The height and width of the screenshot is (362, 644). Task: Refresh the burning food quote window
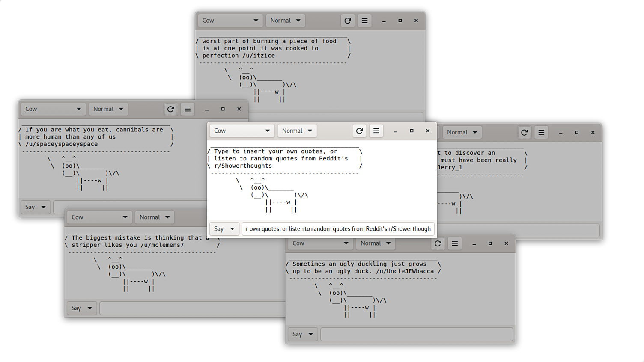pyautogui.click(x=347, y=20)
